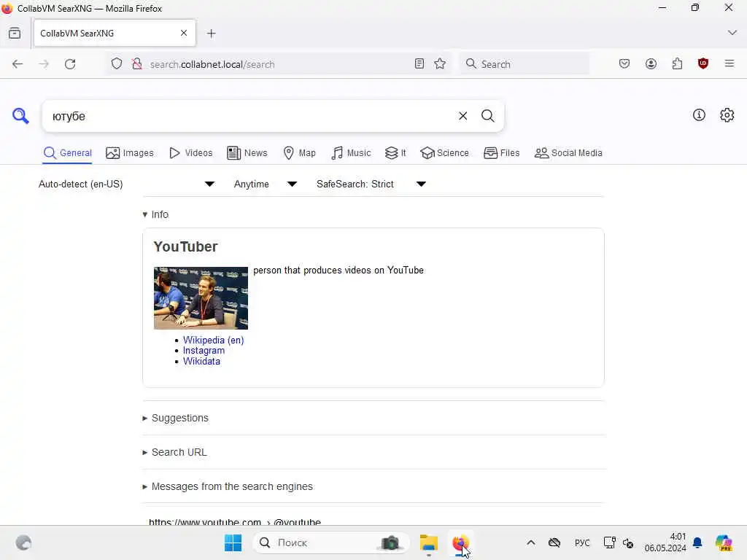Screen dimensions: 747x560
Task: Open the SafeSearch: Strict dropdown
Action: pyautogui.click(x=371, y=184)
